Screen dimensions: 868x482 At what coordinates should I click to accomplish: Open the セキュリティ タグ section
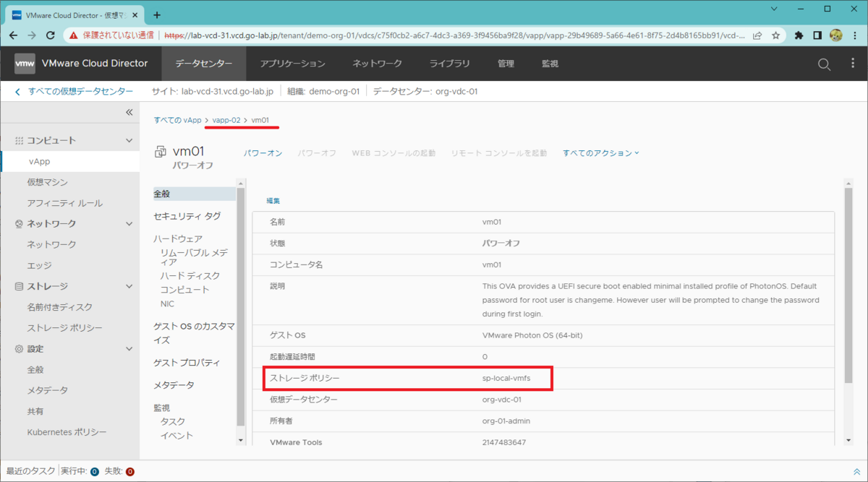click(187, 216)
